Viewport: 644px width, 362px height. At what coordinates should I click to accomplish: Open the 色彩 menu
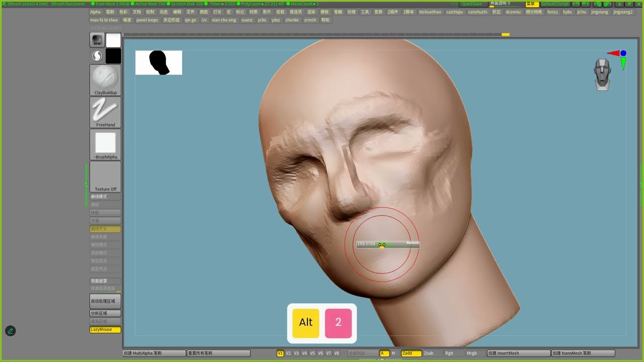[123, 12]
